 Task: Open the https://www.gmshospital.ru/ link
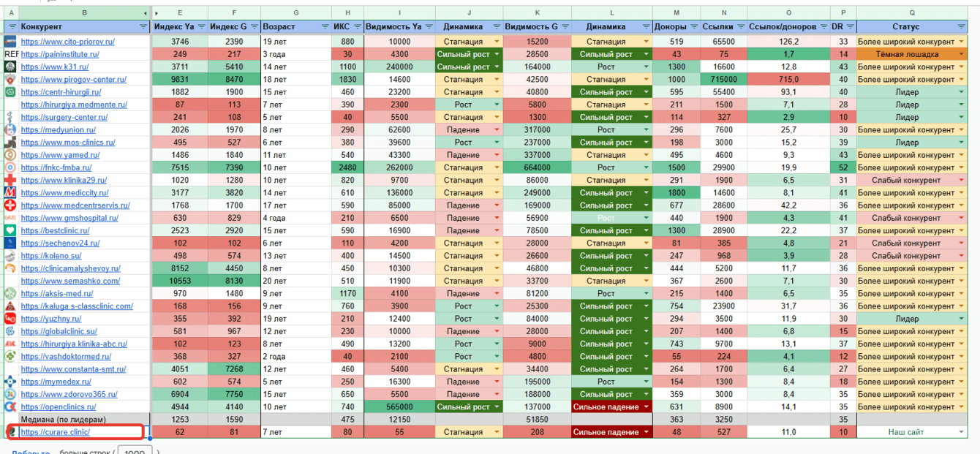click(x=69, y=218)
